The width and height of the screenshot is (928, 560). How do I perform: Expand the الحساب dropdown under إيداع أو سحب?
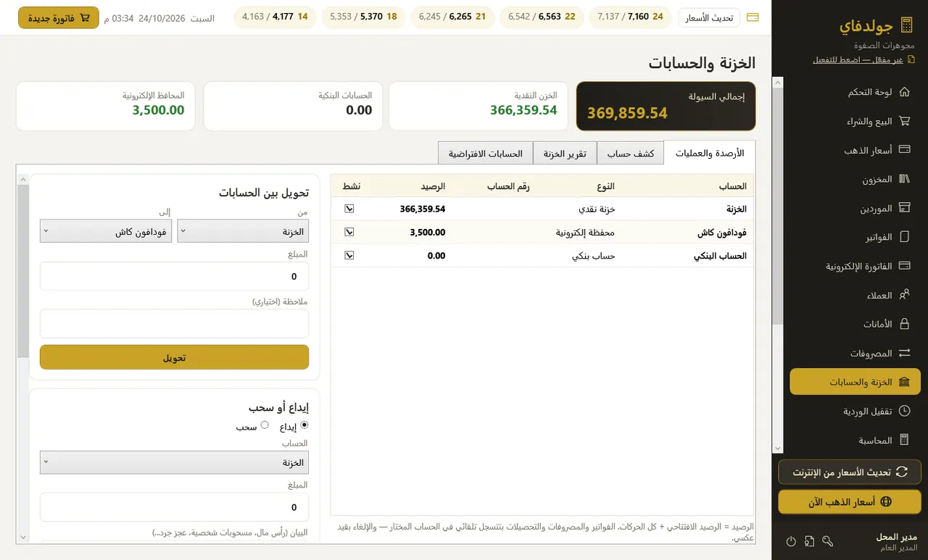pos(174,462)
